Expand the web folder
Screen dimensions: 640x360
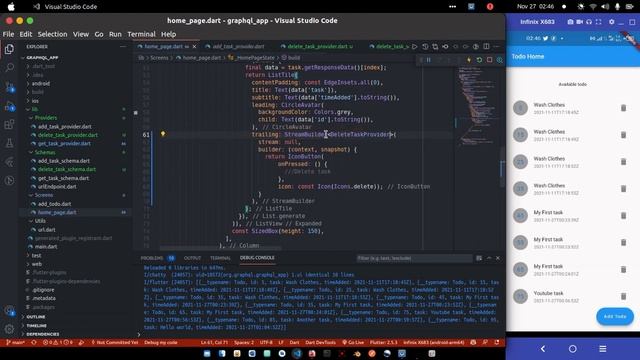tap(37, 264)
